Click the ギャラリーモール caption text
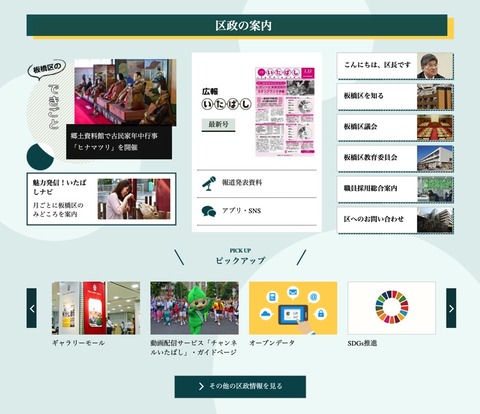This screenshot has width=480, height=414. pos(78,343)
